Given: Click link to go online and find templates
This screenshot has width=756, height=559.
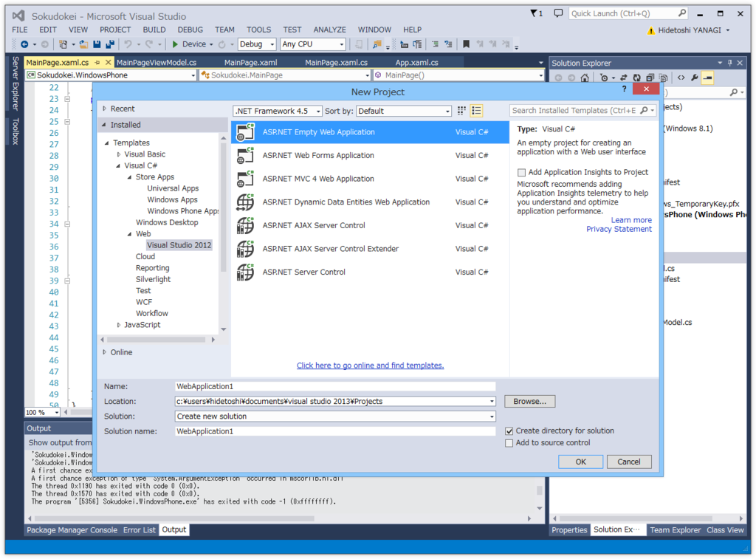Looking at the screenshot, I should point(371,366).
